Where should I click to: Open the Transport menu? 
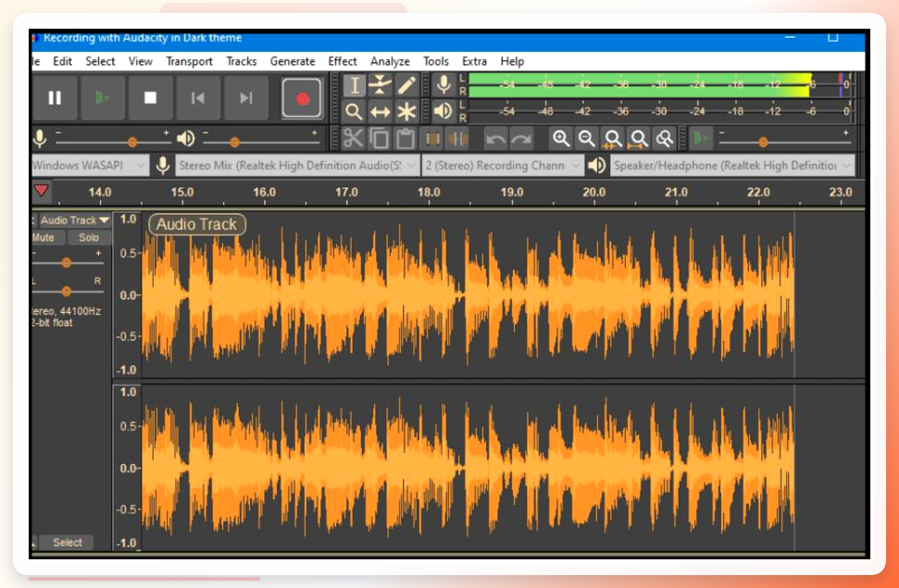point(189,61)
